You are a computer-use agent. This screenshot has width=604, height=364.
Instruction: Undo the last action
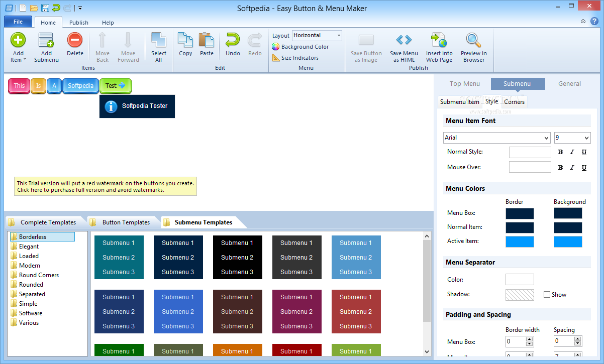pyautogui.click(x=233, y=40)
